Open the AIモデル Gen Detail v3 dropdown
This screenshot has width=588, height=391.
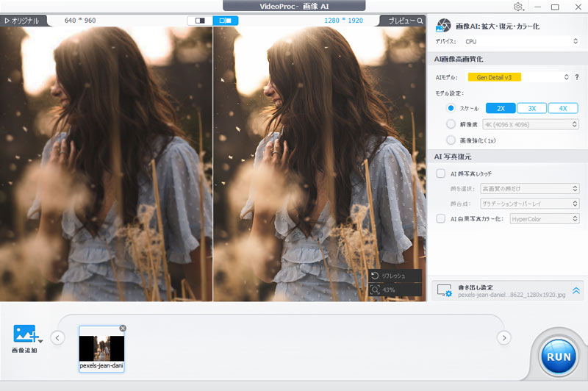click(x=517, y=77)
